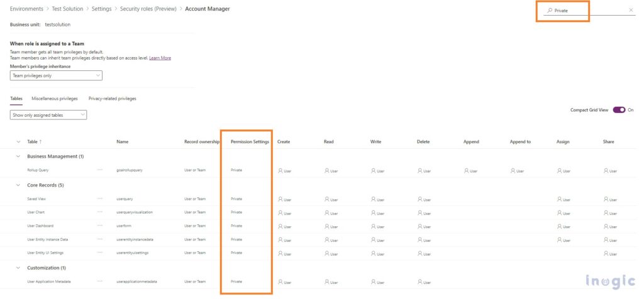This screenshot has width=644, height=299.
Task: Turn off the Compact Grid View toggle
Action: (x=619, y=109)
